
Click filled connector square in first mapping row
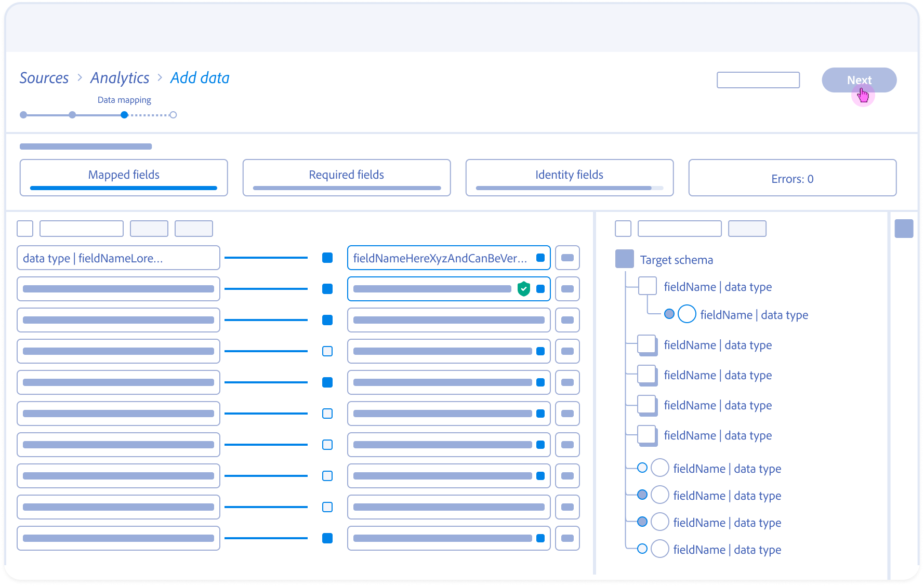pyautogui.click(x=327, y=258)
